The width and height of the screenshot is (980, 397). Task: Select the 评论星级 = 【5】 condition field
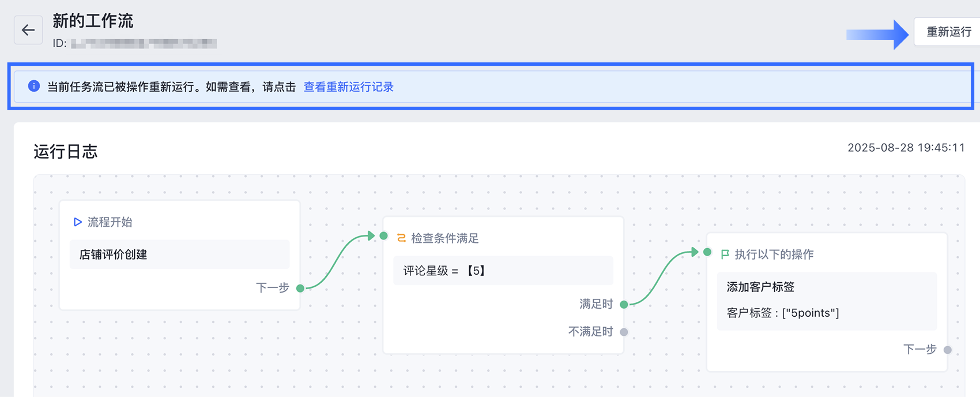(x=503, y=271)
